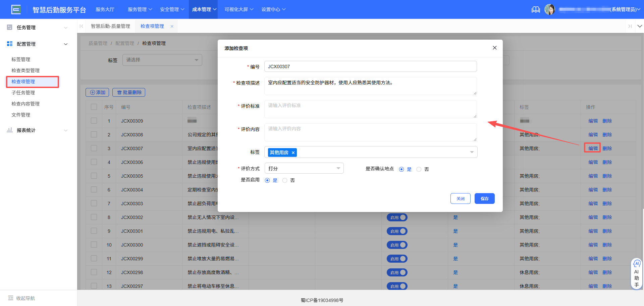This screenshot has height=306, width=644.
Task: Click the 保存 button in the dialog
Action: pos(484,199)
